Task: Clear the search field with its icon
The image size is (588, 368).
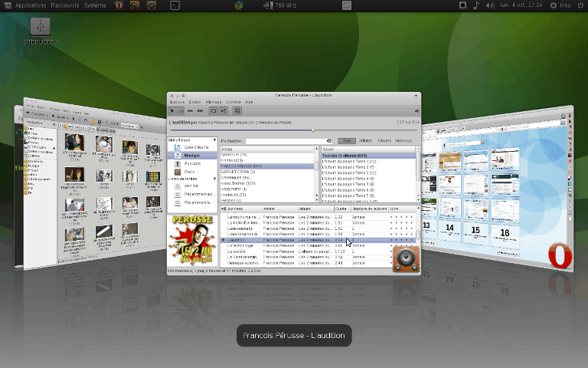Action: coord(329,141)
